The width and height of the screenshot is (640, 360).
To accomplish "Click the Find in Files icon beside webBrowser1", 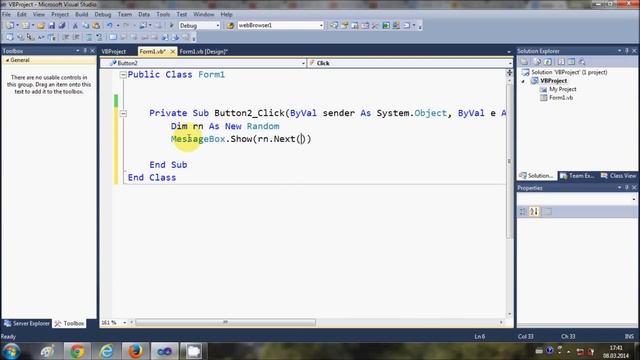I will [230, 25].
